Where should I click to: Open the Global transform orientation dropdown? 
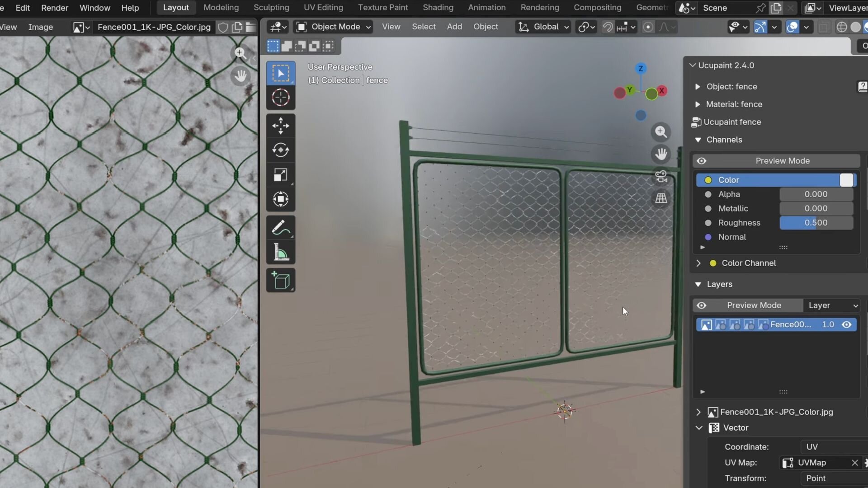[543, 27]
